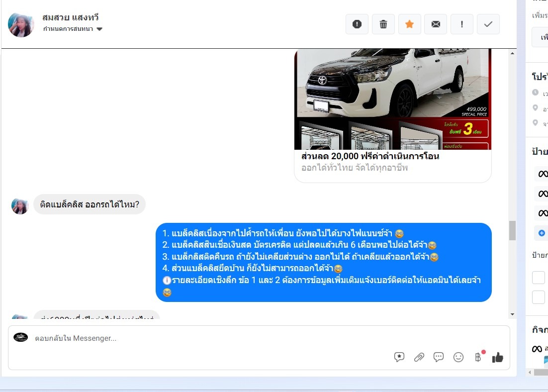Toggle the orange star follow-up flag
548x392 pixels.
click(x=409, y=24)
